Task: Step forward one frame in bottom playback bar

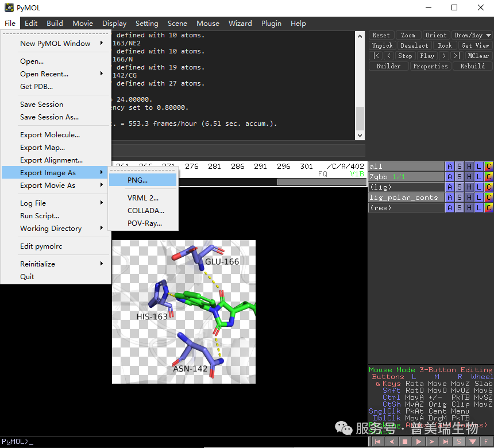Action: [x=432, y=442]
